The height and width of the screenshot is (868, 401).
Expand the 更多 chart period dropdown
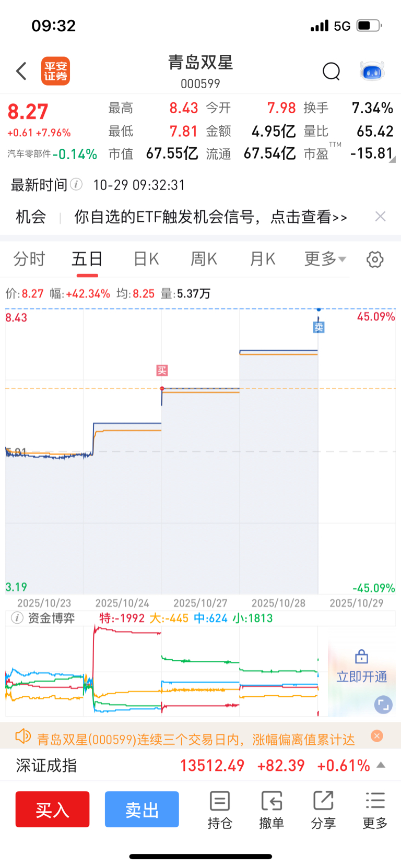tap(325, 259)
